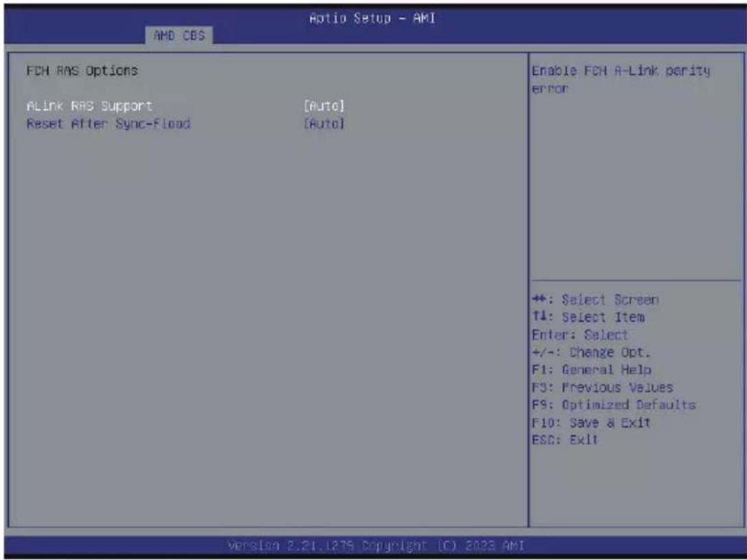Click the 'Select Screen' key hint
Viewport: 747px width, 560px height.
(x=595, y=300)
